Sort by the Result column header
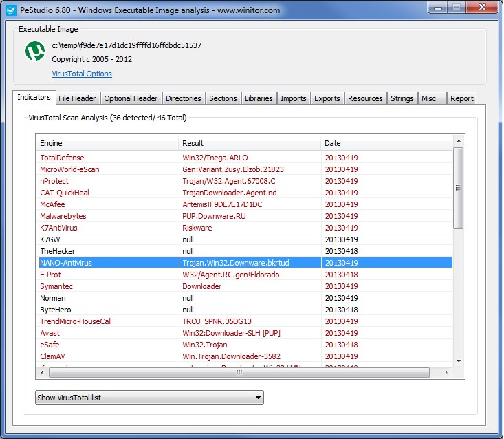This screenshot has height=439, width=504. coord(250,143)
